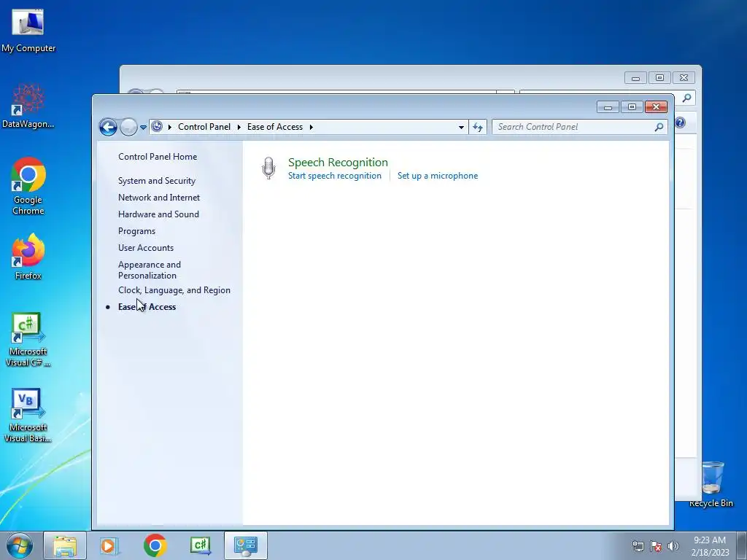Open Chrome from the taskbar
747x560 pixels.
point(155,545)
